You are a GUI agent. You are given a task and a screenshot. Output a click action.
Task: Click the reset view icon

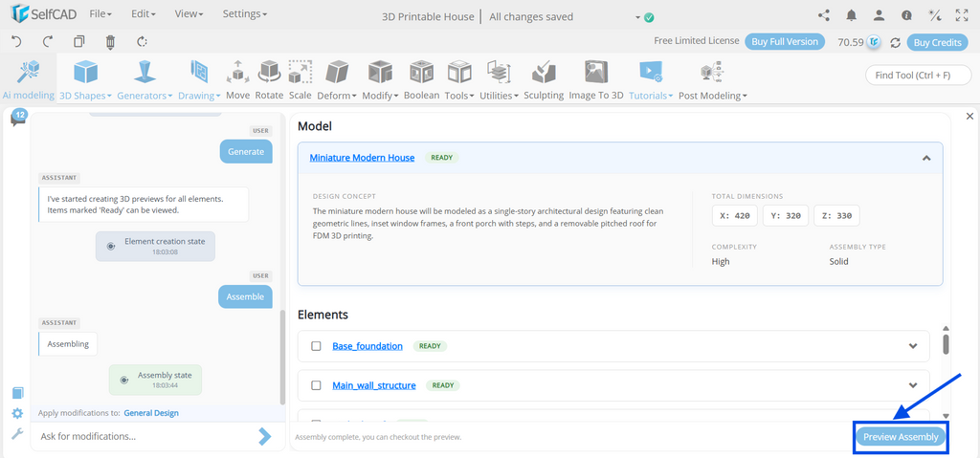pyautogui.click(x=142, y=42)
